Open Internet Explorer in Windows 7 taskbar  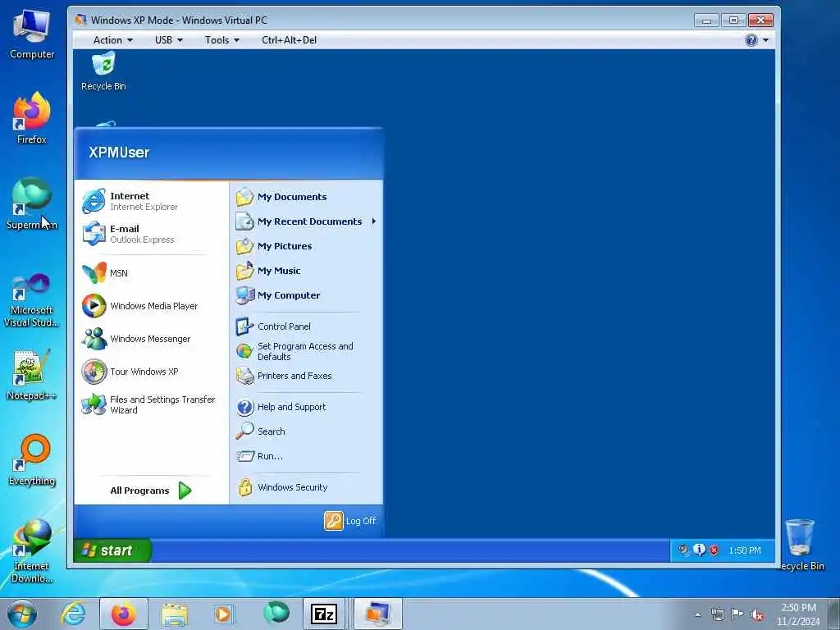pos(73,614)
